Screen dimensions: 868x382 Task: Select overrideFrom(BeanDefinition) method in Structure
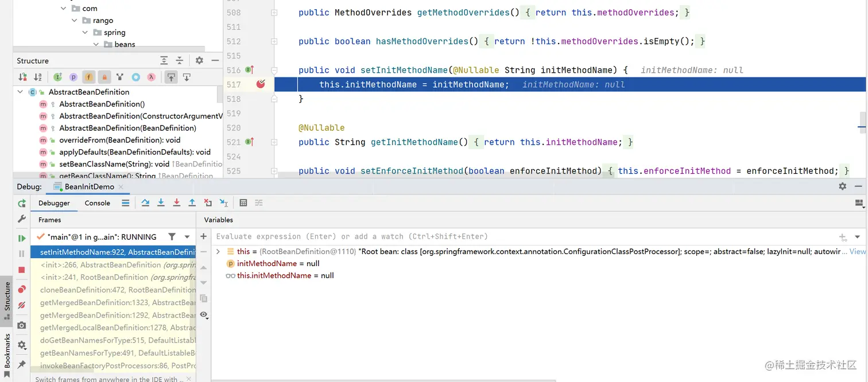pos(119,140)
